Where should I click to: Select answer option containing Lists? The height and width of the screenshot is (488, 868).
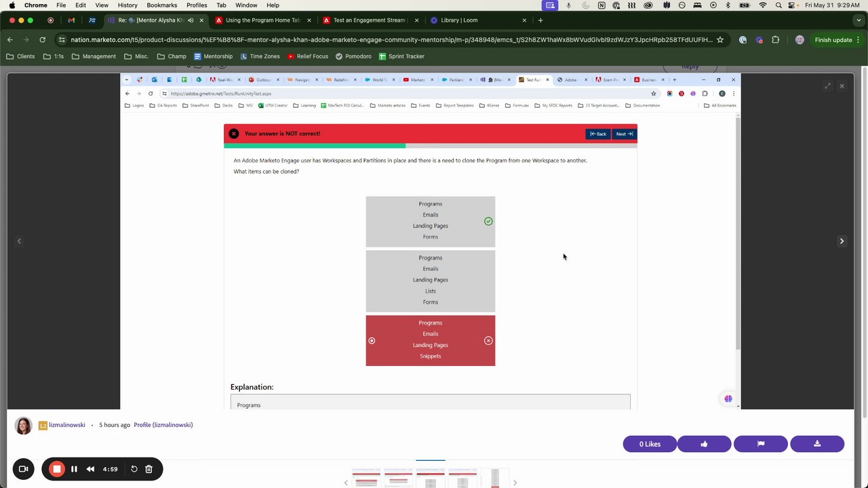(x=431, y=281)
